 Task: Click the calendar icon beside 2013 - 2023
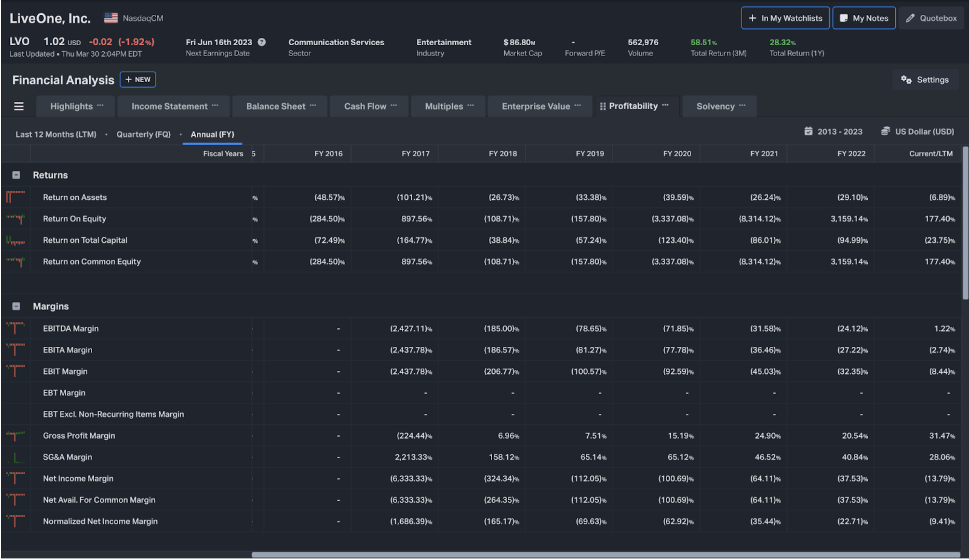(x=808, y=131)
